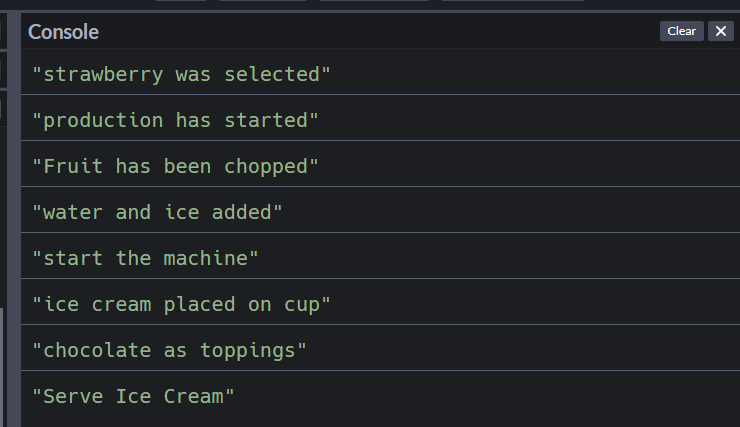The image size is (740, 427).
Task: Click the vertical divider left of Console
Action: point(14,219)
